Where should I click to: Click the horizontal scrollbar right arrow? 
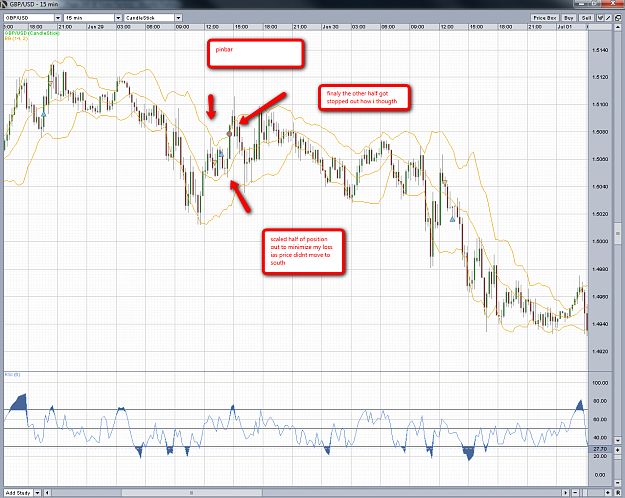566,493
